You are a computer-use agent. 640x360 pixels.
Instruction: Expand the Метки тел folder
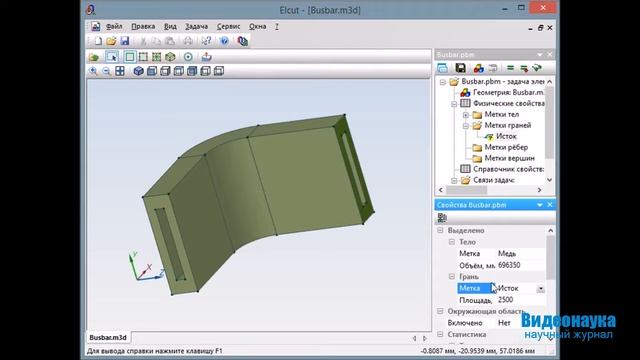pyautogui.click(x=466, y=115)
